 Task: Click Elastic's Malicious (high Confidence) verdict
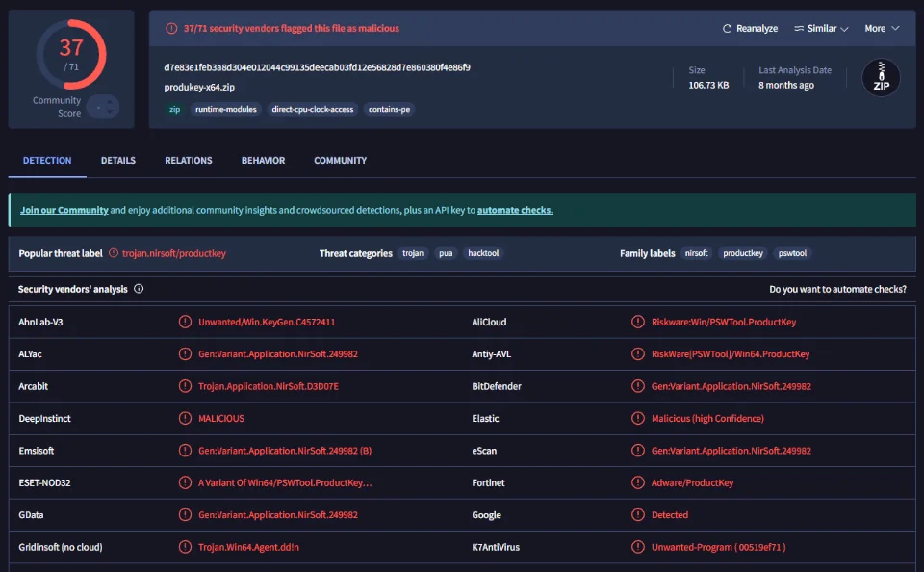pyautogui.click(x=707, y=418)
